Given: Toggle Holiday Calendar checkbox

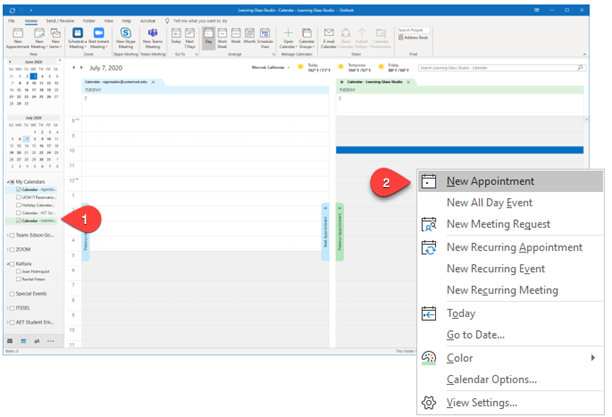Looking at the screenshot, I should 18,205.
